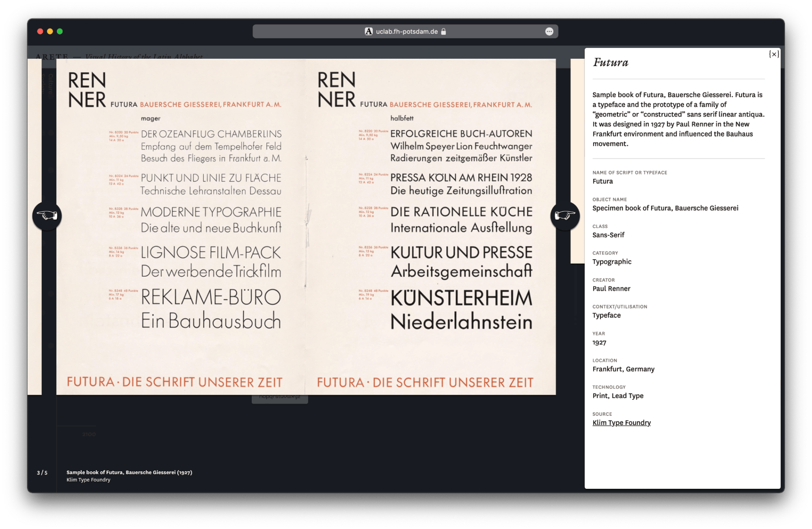Click the padlock security icon in address bar

[443, 32]
